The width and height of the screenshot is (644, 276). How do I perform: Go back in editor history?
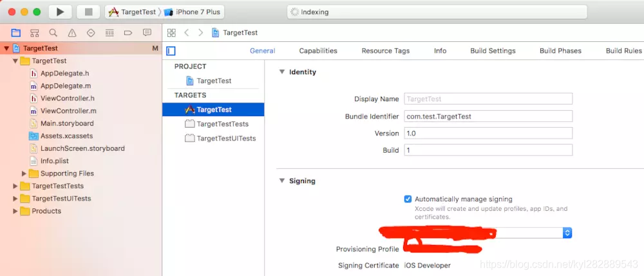tap(187, 33)
